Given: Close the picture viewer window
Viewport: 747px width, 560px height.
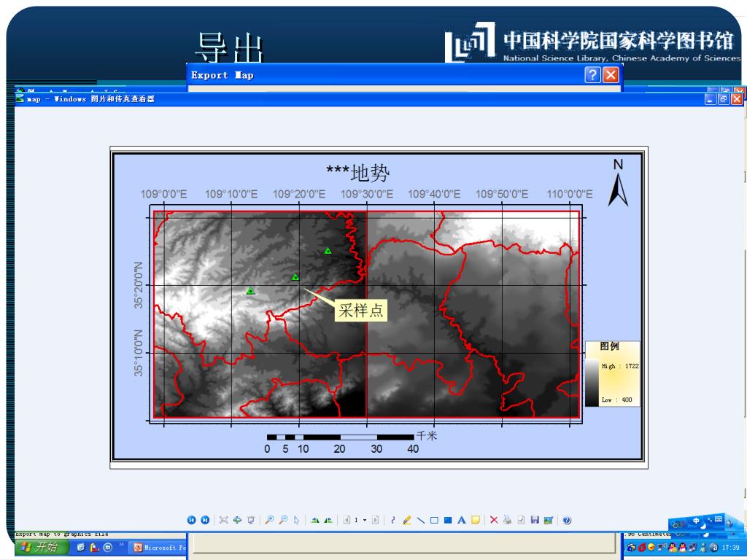Looking at the screenshot, I should [x=737, y=98].
